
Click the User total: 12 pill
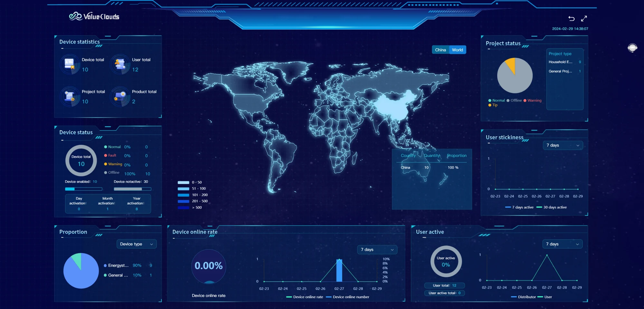click(444, 286)
